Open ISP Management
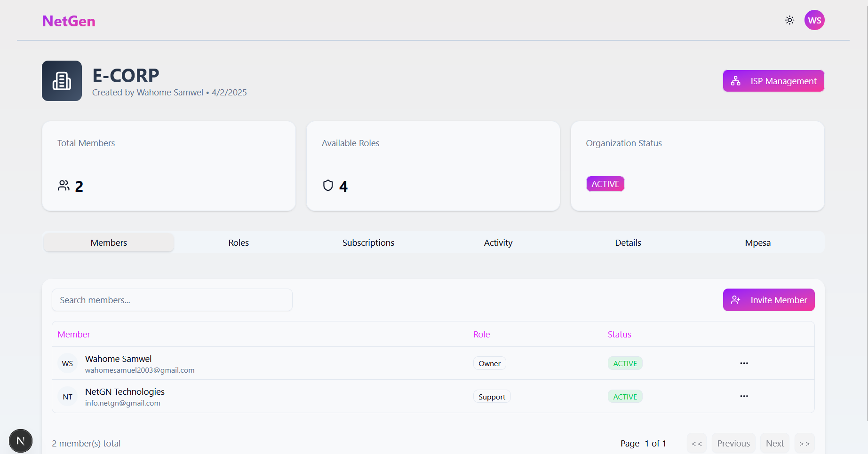868x454 pixels. [773, 81]
